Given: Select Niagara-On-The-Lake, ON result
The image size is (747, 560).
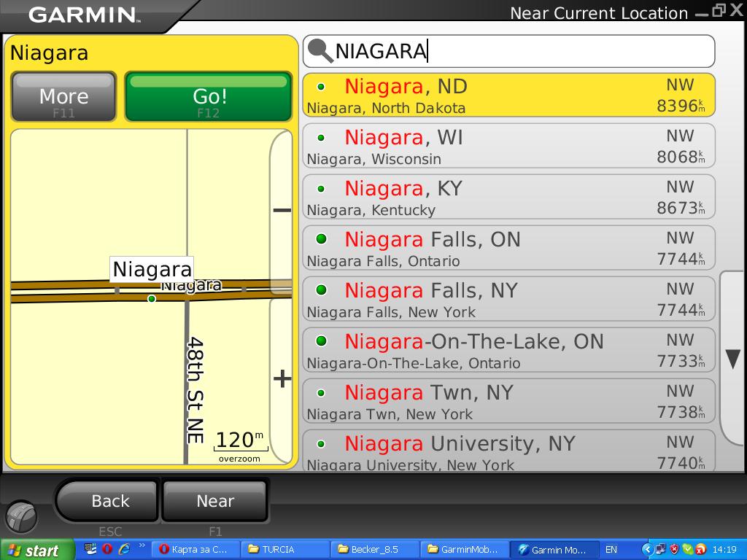Looking at the screenshot, I should tap(508, 350).
